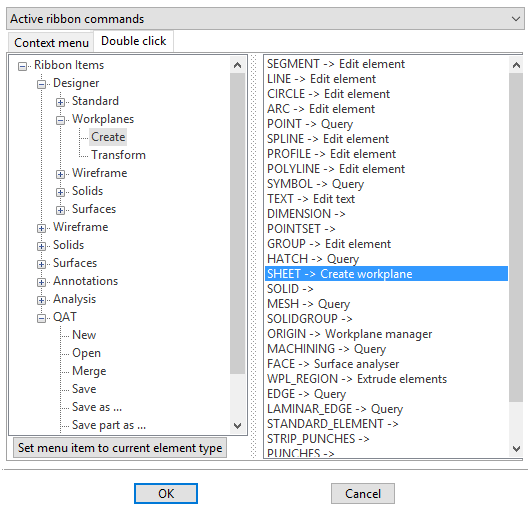The height and width of the screenshot is (511, 529).
Task: Select Transform under Workplanes
Action: pos(118,155)
